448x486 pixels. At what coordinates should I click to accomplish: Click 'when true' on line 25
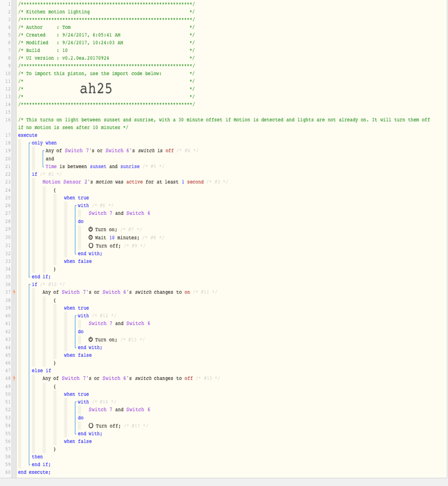[x=76, y=198]
